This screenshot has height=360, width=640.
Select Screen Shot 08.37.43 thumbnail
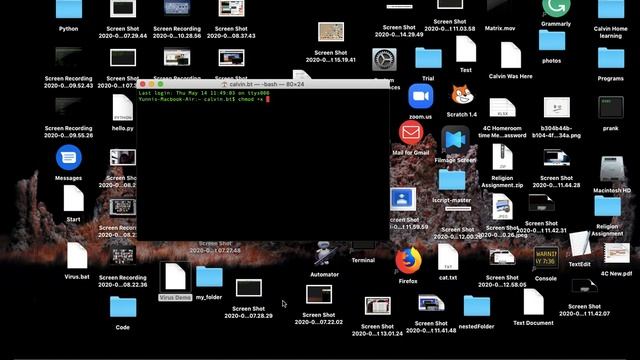click(x=231, y=8)
